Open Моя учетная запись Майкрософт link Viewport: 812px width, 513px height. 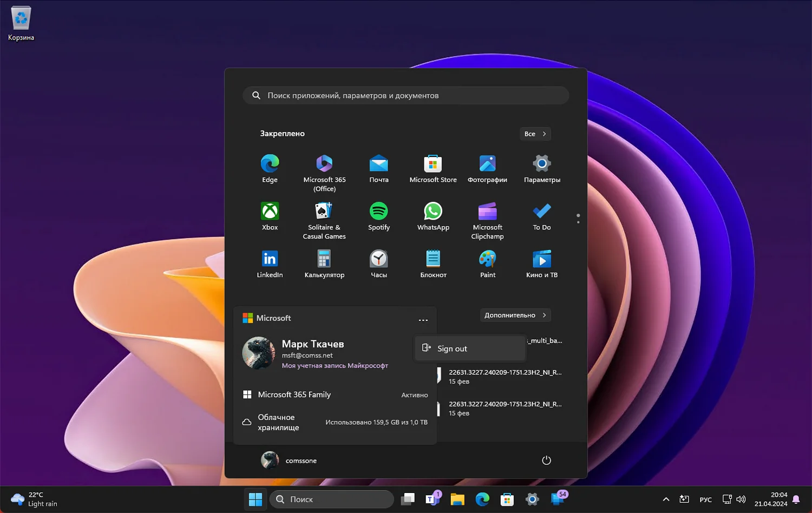(x=335, y=366)
